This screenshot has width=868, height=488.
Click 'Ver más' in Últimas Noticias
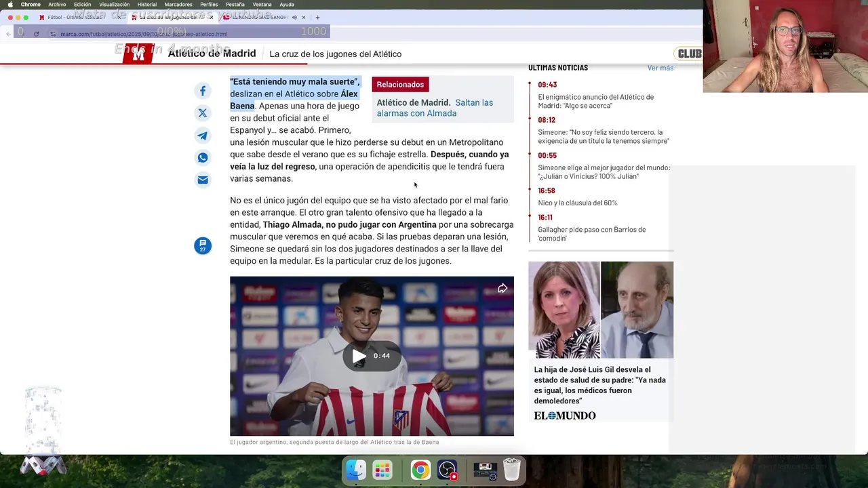click(x=660, y=68)
